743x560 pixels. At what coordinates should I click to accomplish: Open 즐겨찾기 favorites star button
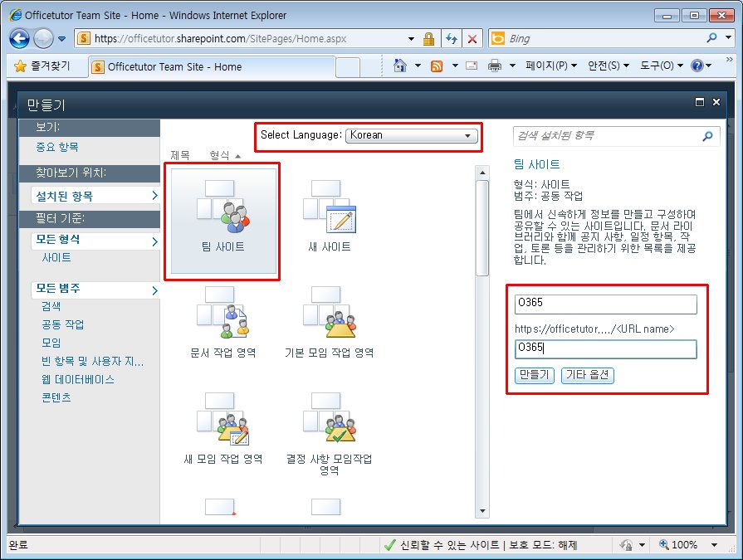tap(42, 66)
